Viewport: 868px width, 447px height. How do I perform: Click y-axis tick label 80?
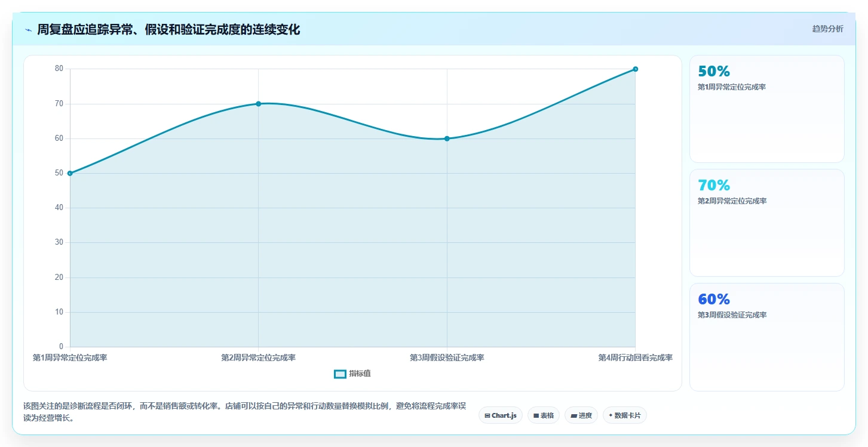(59, 69)
